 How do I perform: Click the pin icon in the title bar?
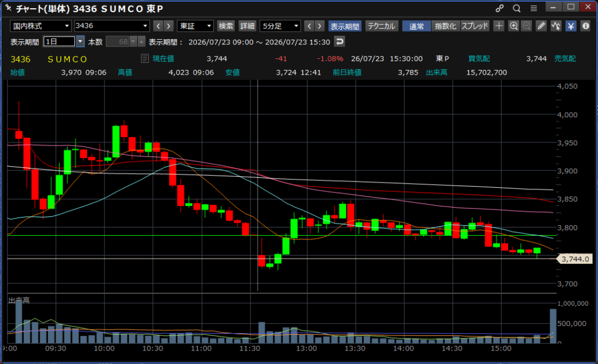point(8,7)
